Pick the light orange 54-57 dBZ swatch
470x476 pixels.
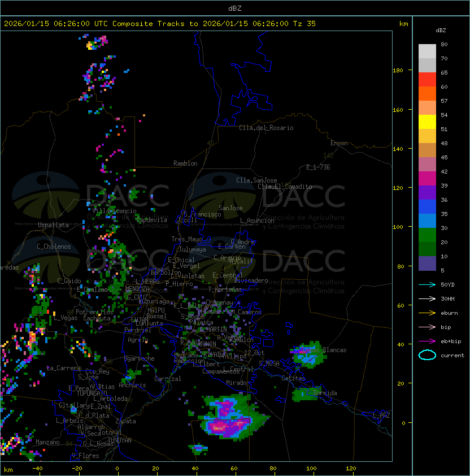427,108
